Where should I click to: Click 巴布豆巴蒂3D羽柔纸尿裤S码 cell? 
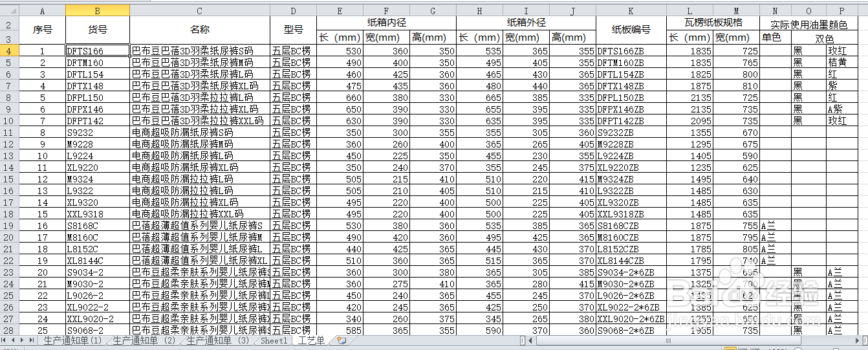click(200, 50)
